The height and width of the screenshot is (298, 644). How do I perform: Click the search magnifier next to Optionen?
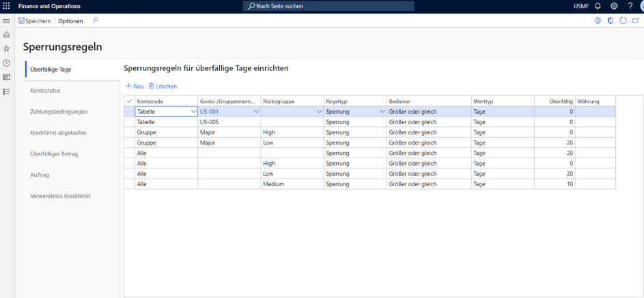pyautogui.click(x=96, y=21)
